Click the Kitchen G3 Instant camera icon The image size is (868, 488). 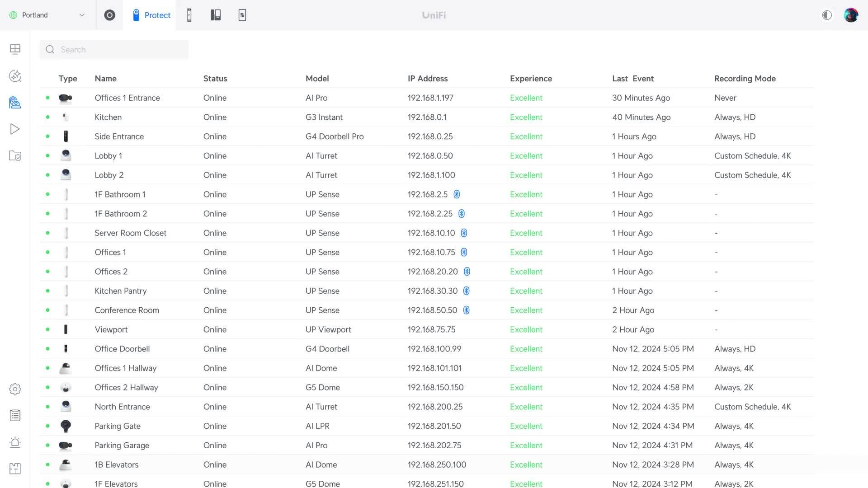click(66, 117)
